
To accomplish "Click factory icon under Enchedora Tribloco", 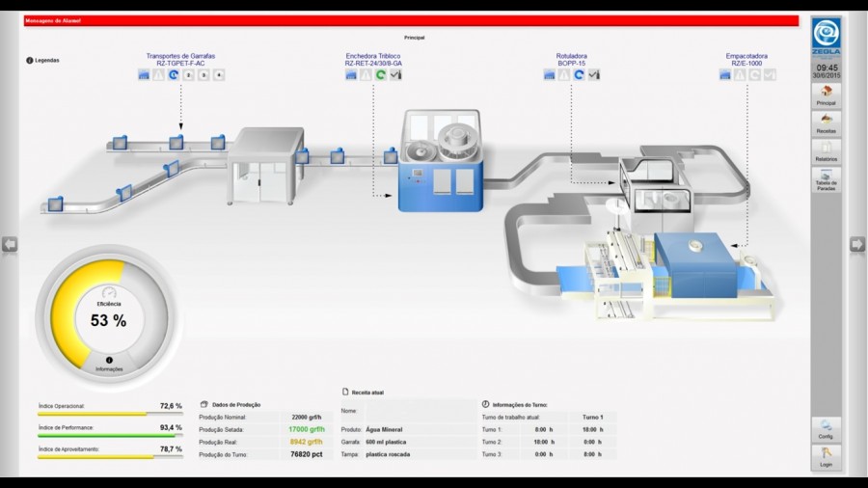I will (x=351, y=74).
